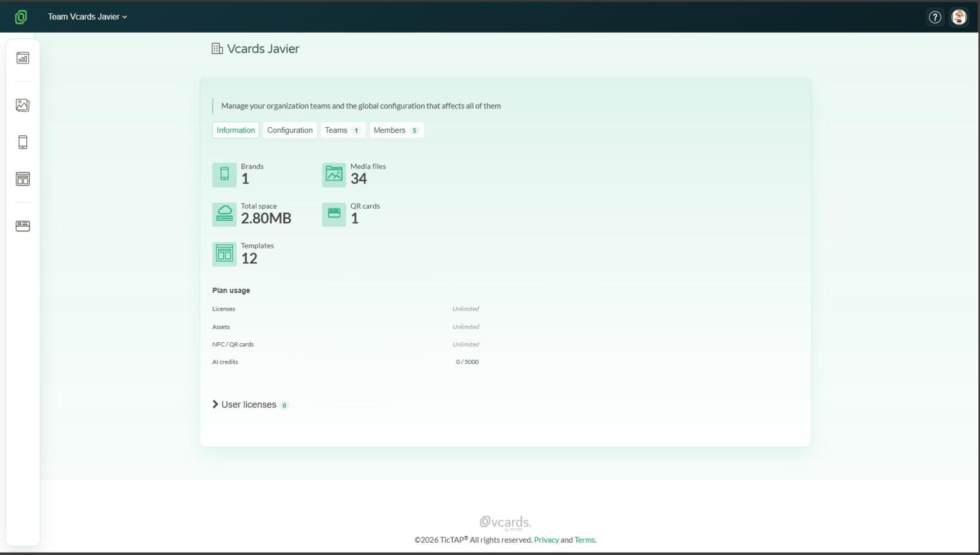Open the user avatar menu

click(x=959, y=17)
